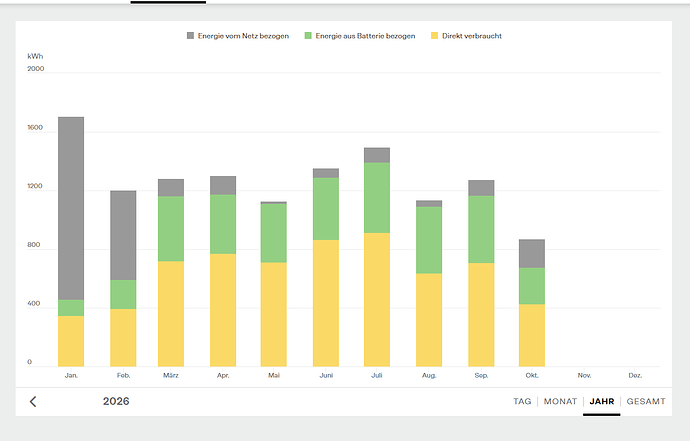Select Mai yellow direct-use segment

274,314
